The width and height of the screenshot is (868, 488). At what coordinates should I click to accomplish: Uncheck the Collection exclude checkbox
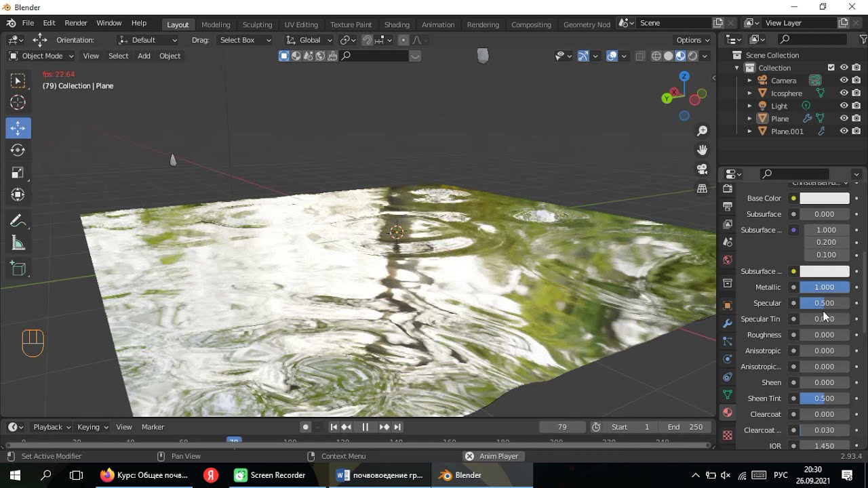point(831,68)
